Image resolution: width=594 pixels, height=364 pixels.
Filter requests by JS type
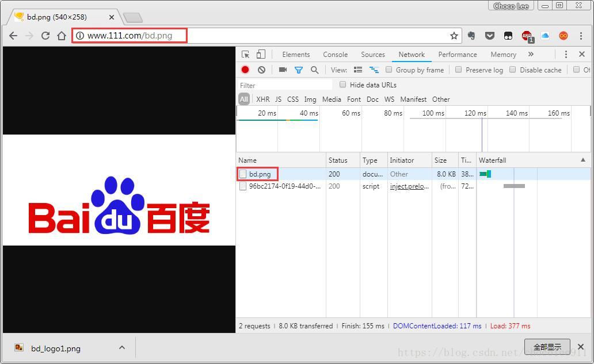[x=278, y=99]
